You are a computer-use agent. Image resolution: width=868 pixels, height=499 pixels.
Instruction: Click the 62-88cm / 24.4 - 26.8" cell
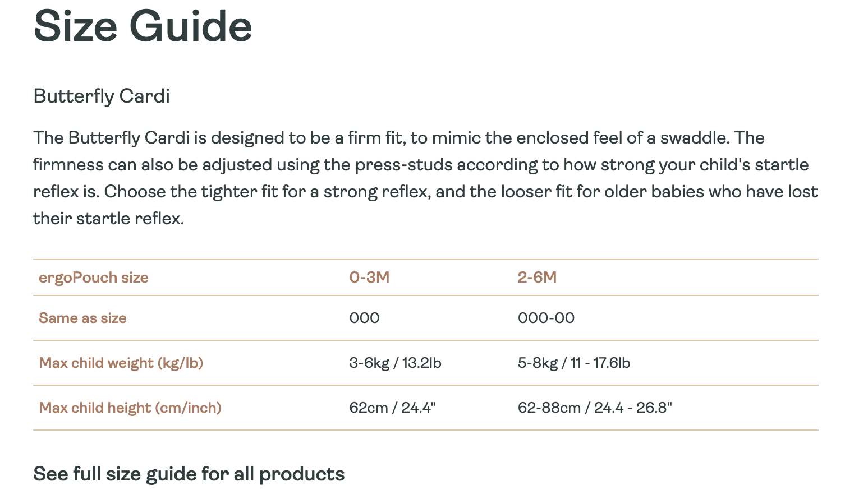coord(595,408)
